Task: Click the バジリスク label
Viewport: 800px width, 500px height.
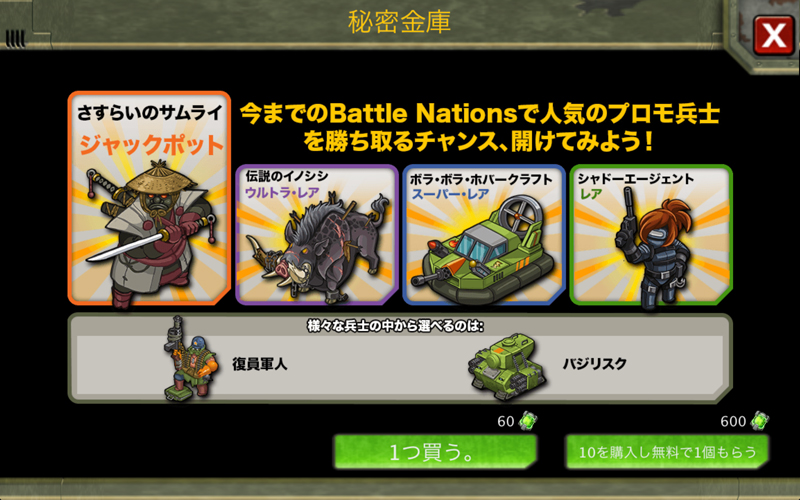Action: (x=594, y=364)
